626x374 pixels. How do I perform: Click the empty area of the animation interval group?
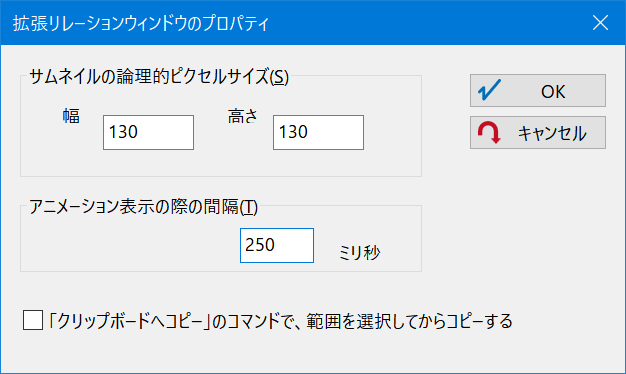coord(128,245)
